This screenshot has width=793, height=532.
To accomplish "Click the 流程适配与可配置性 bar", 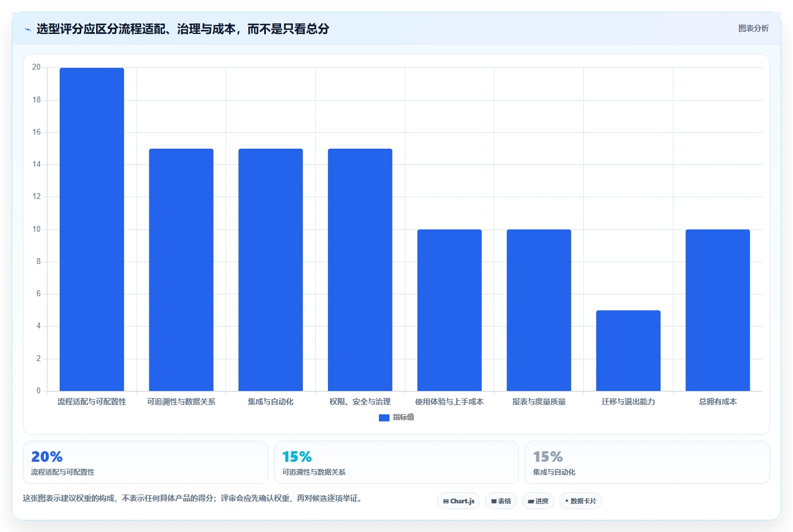I will 92,229.
